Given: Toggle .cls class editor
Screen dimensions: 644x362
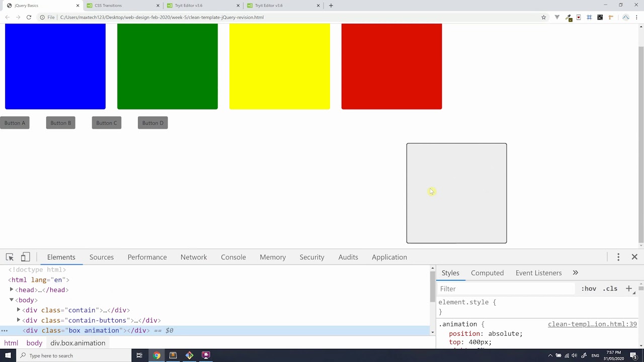Looking at the screenshot, I should click(x=610, y=289).
